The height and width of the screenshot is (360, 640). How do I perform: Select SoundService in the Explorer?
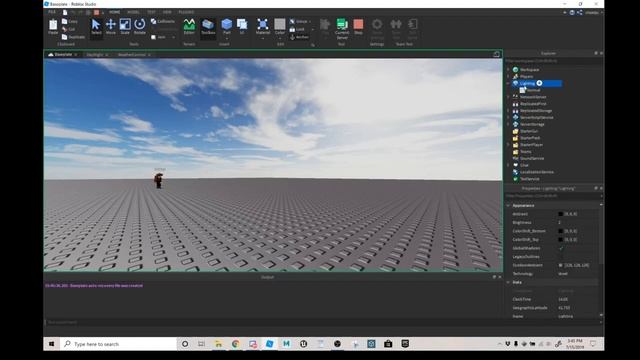tap(532, 158)
